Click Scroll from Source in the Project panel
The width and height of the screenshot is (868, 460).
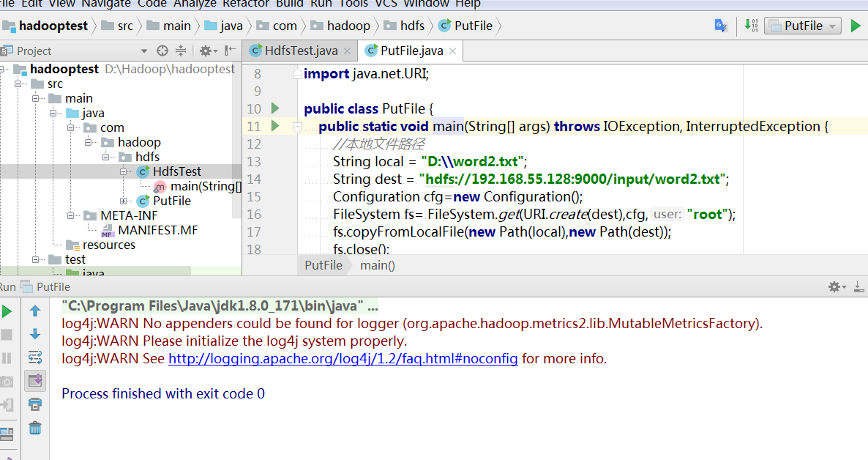coord(162,51)
